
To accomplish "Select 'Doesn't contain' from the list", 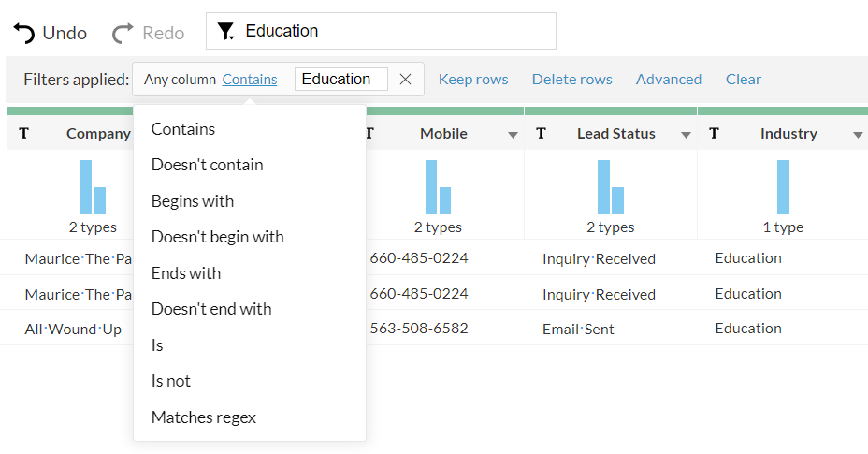I will [x=207, y=165].
